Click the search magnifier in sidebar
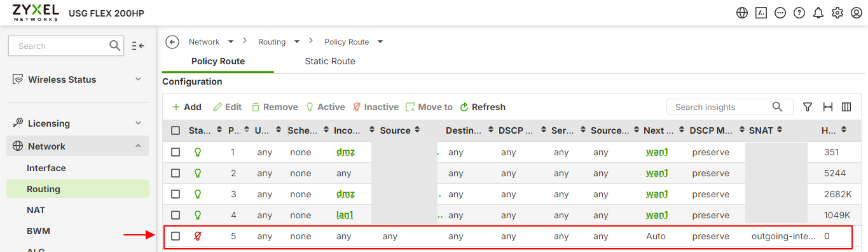This screenshot has width=868, height=252. point(115,46)
